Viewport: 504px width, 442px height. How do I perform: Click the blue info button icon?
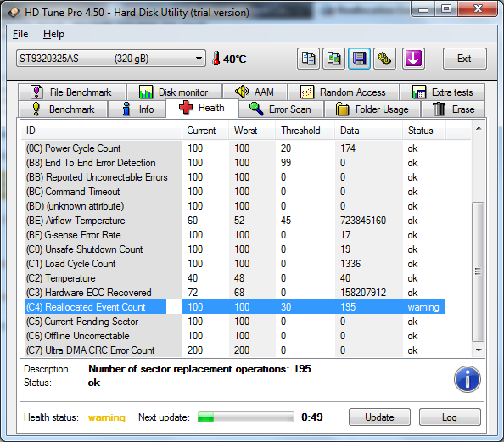coord(467,379)
